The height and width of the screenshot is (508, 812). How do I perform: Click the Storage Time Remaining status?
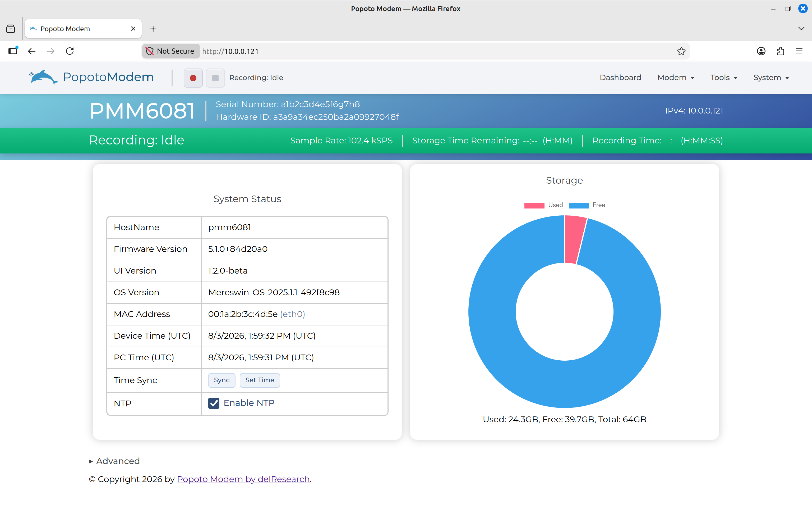click(x=492, y=140)
